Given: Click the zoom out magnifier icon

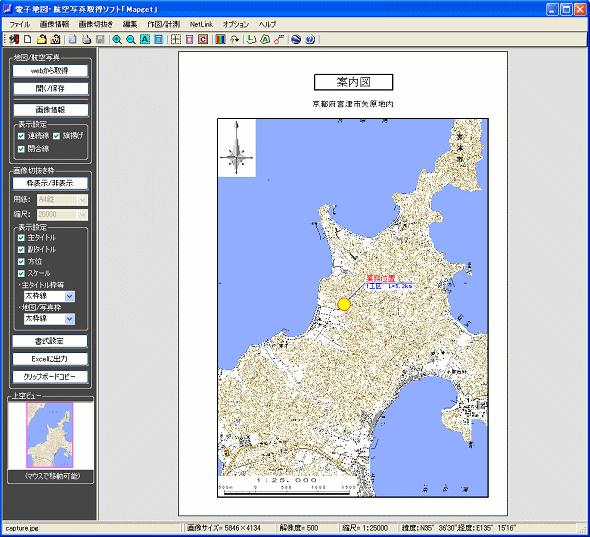Looking at the screenshot, I should coord(131,40).
